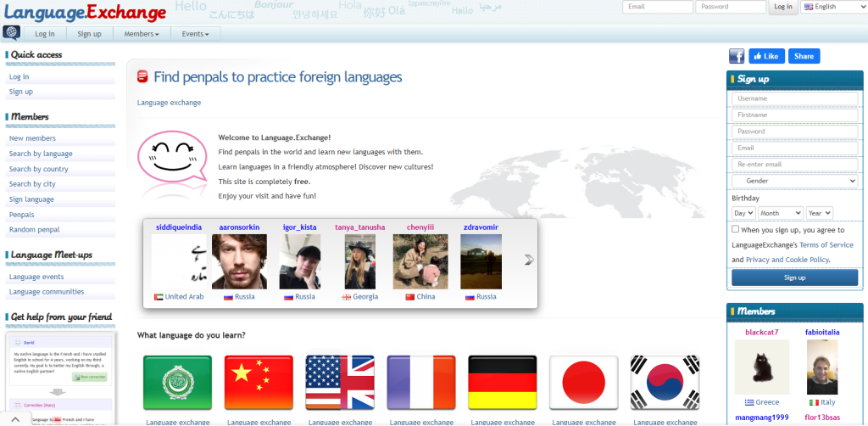Select the South Korean flag icon

point(665,383)
